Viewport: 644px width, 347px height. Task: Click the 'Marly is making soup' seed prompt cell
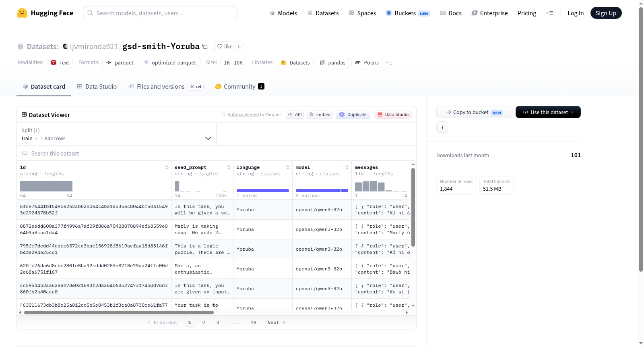[x=202, y=229]
